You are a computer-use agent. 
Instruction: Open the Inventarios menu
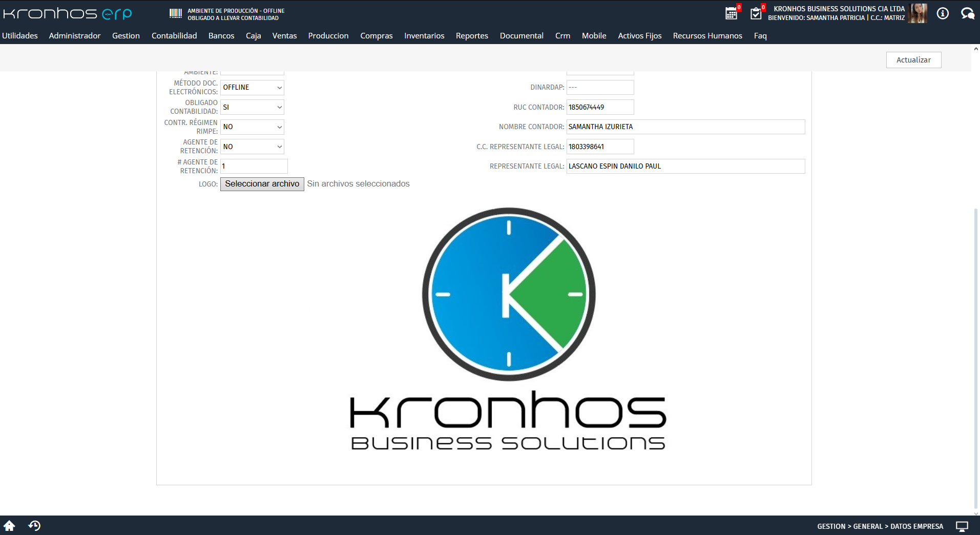coord(424,36)
